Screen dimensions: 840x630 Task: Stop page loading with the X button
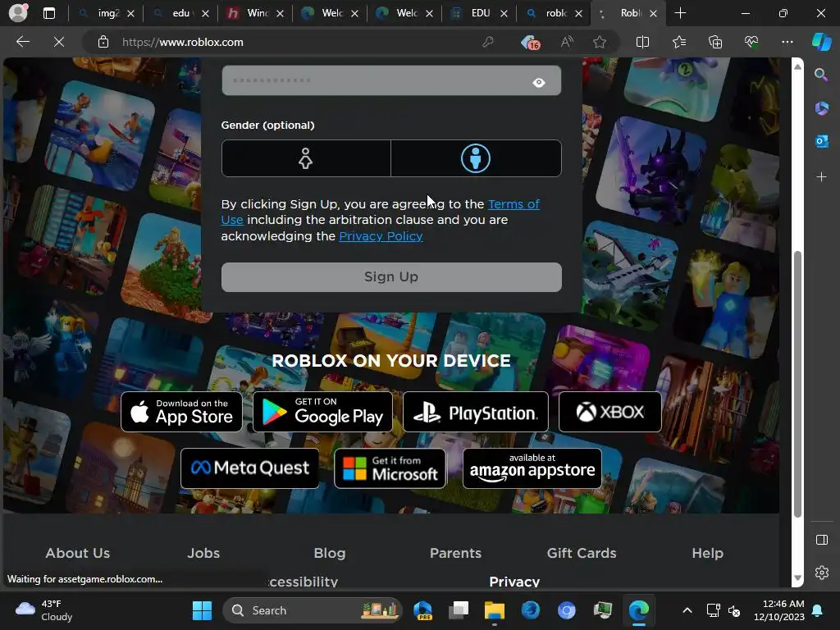[59, 42]
